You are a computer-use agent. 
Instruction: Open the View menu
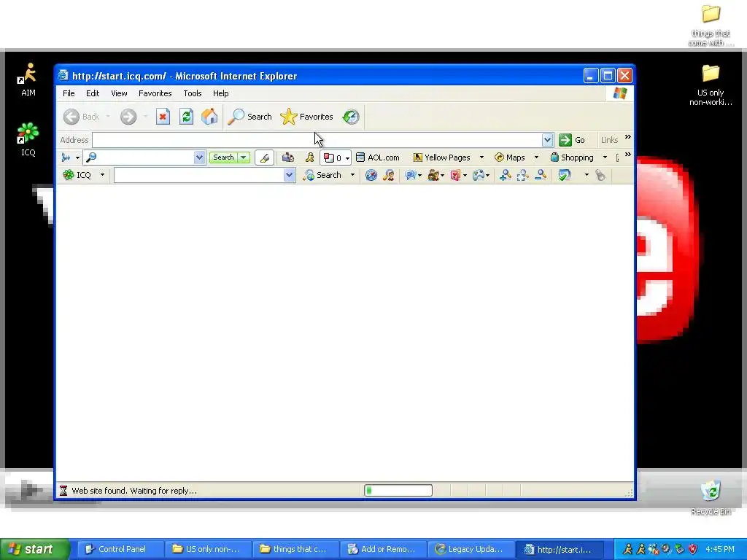coord(119,93)
